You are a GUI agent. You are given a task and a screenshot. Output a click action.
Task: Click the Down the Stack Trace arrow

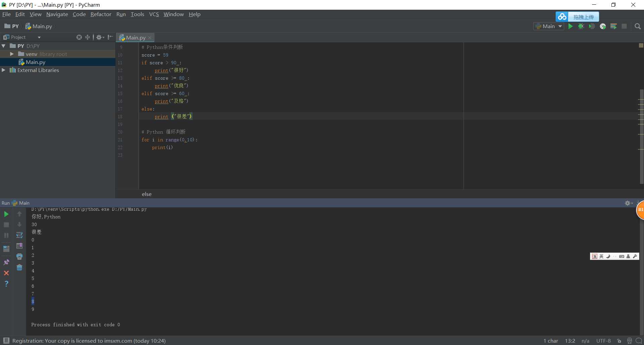pos(19,224)
